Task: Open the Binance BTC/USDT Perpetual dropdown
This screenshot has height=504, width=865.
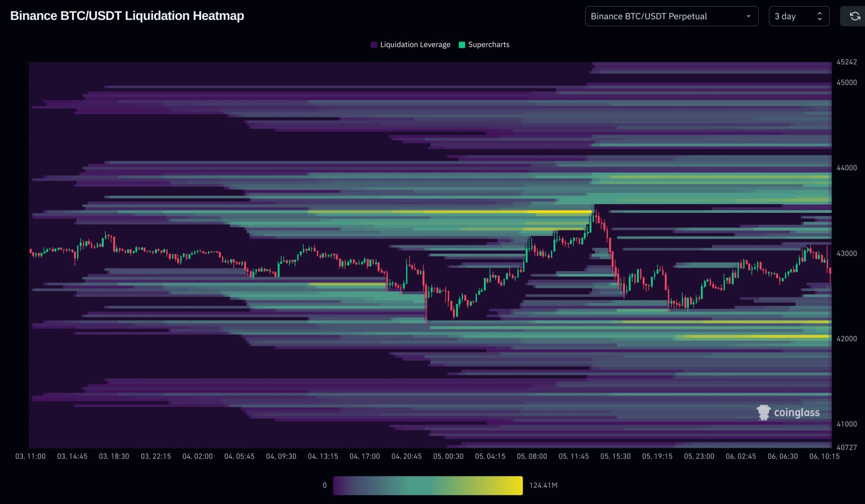Action: point(671,16)
